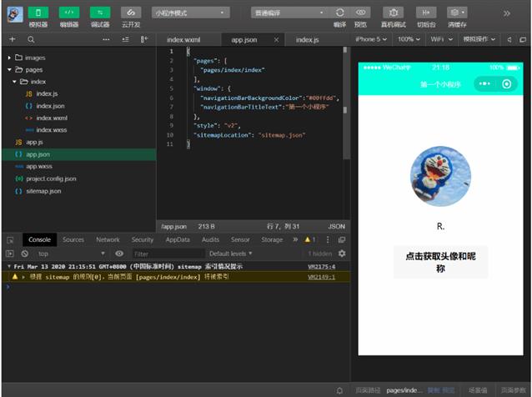This screenshot has height=397, width=532.
Task: Open index.wxml in file tree
Action: pos(52,118)
